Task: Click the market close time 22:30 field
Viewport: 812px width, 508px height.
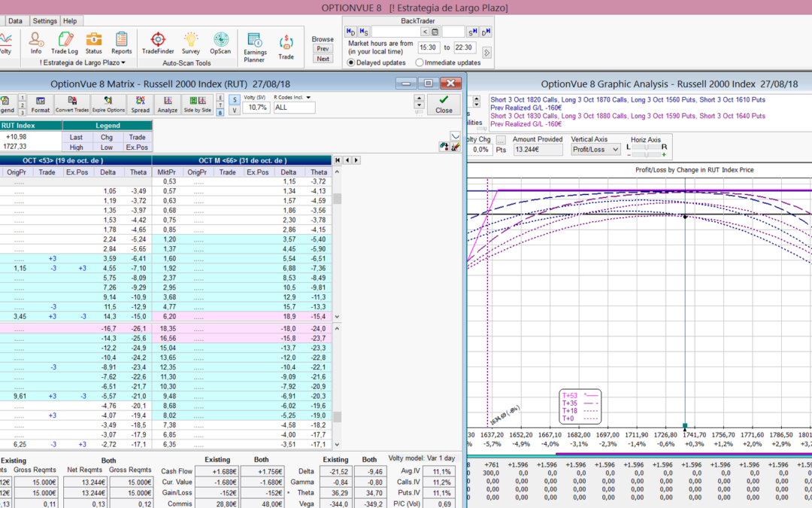Action: tap(464, 47)
